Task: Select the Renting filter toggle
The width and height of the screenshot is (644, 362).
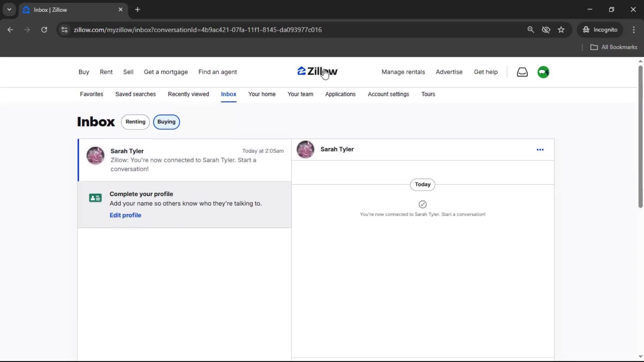Action: [135, 122]
